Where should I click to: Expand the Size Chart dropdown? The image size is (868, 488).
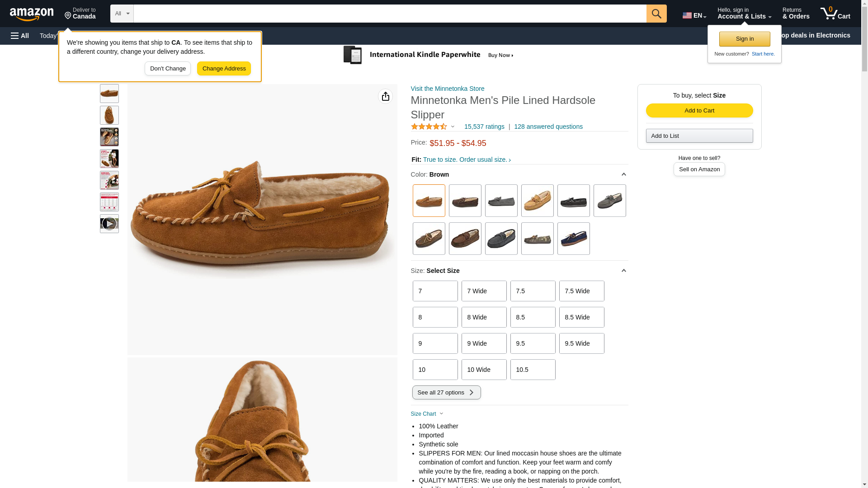tap(427, 414)
